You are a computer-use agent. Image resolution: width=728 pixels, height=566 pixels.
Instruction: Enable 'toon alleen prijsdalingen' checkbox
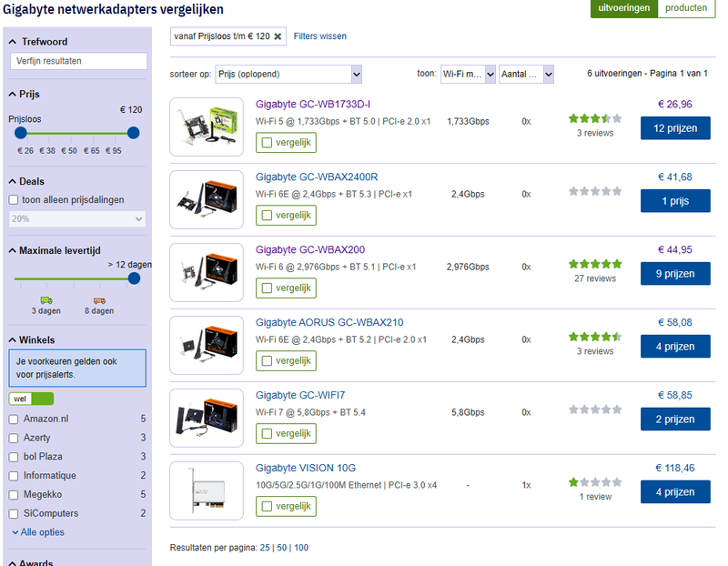14,199
